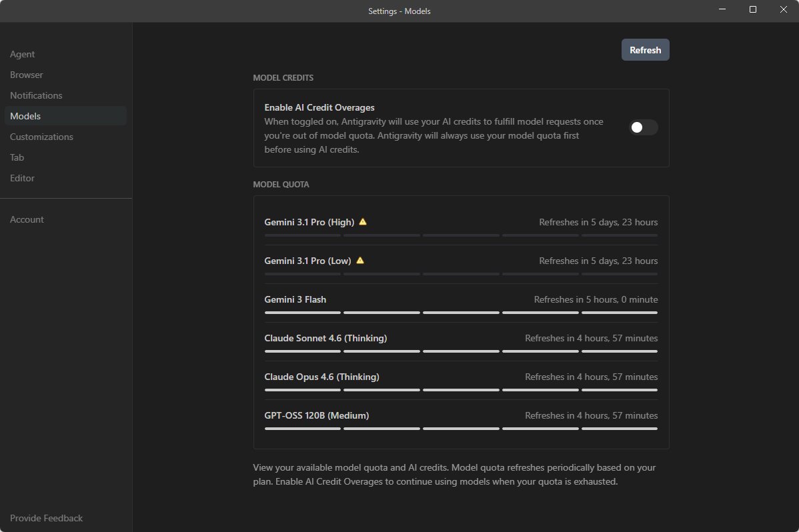Close the Settings window
799x532 pixels.
pyautogui.click(x=783, y=10)
